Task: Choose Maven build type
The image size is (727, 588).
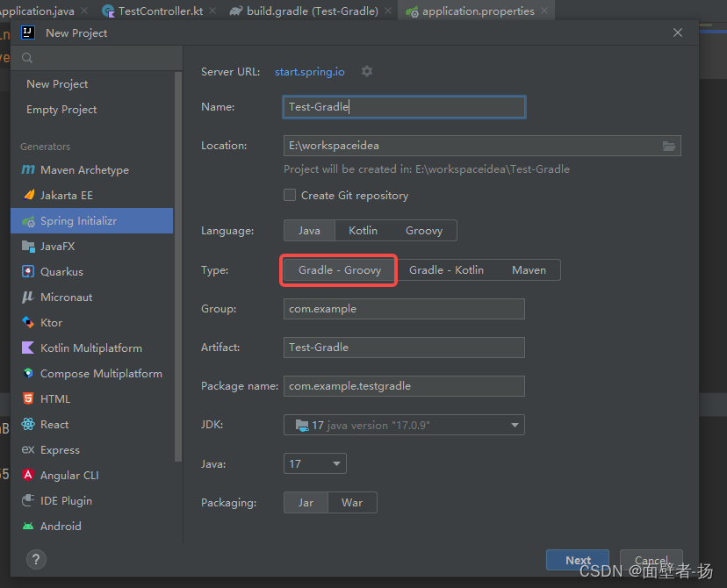Action: coord(529,270)
